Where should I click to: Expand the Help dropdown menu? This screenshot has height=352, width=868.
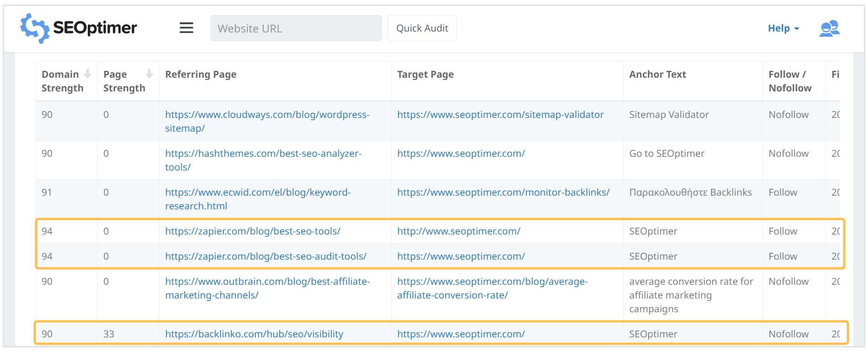point(783,28)
